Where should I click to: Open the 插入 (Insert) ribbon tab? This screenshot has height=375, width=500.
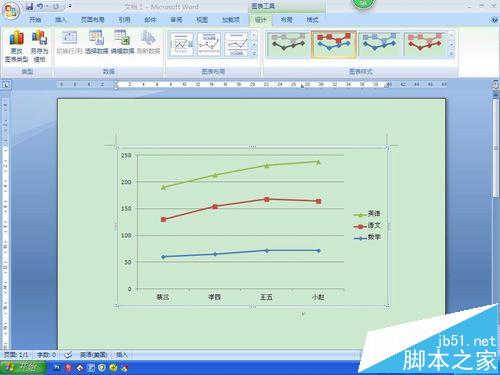[x=61, y=20]
